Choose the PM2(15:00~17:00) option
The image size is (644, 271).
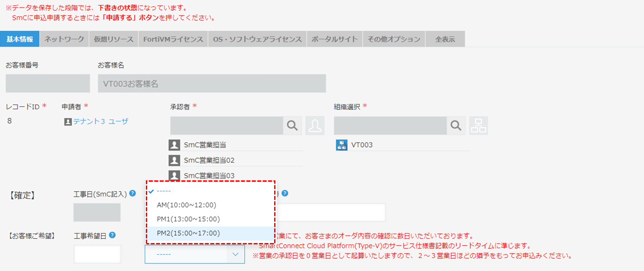coord(210,233)
